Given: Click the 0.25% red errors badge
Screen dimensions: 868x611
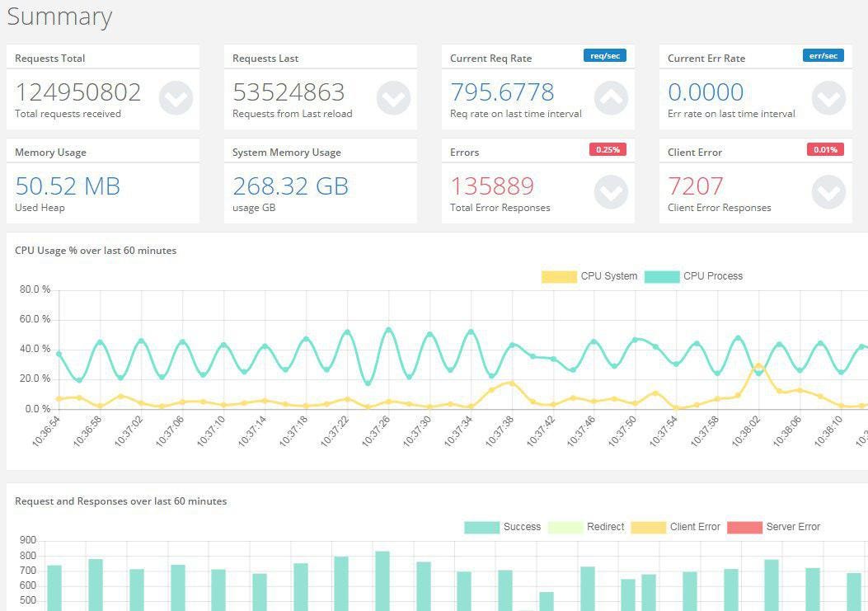Looking at the screenshot, I should coord(608,149).
